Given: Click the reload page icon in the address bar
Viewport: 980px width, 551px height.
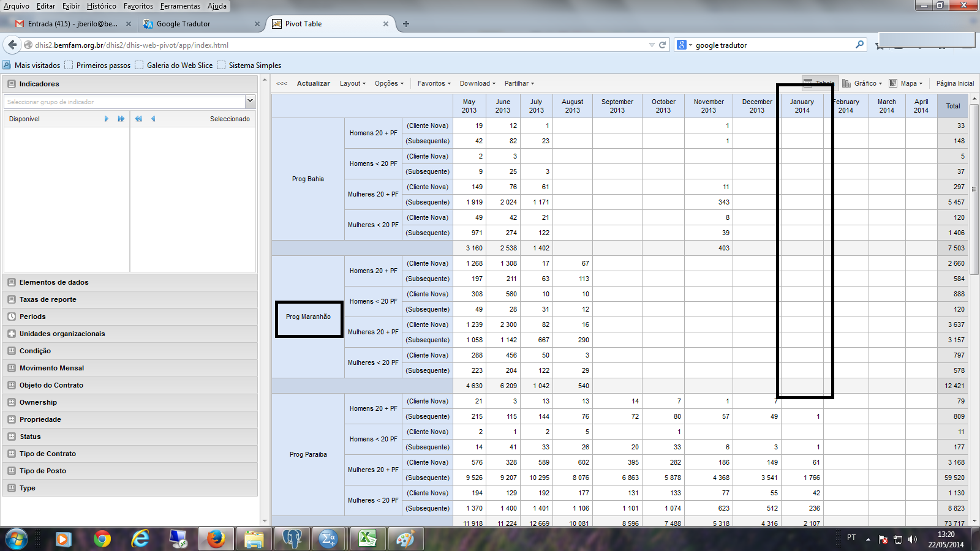Looking at the screenshot, I should [662, 45].
